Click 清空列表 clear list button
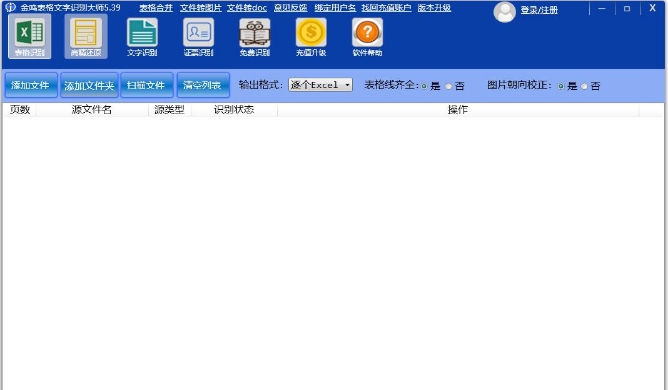 (203, 85)
